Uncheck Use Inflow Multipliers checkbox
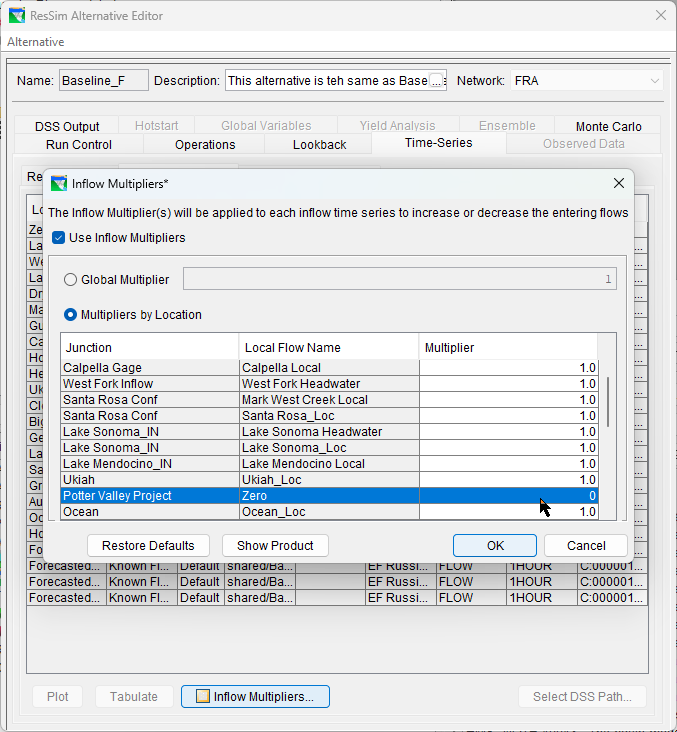The height and width of the screenshot is (732, 677). (x=59, y=238)
